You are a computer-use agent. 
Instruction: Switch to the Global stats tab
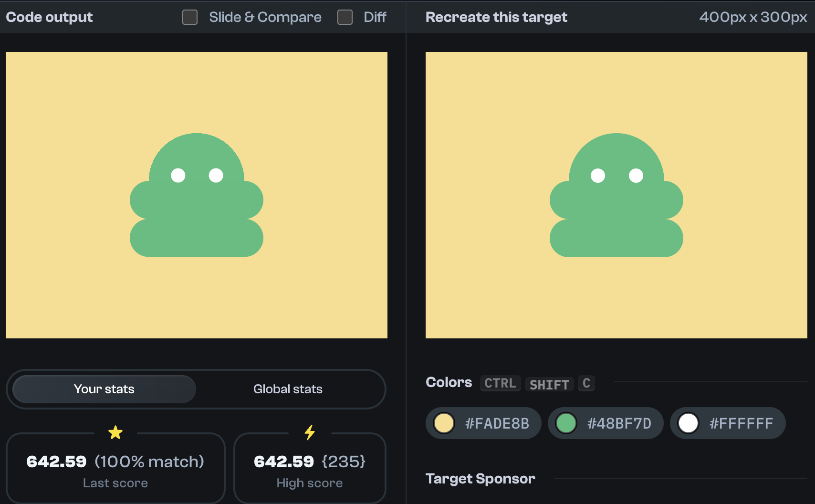pos(288,389)
